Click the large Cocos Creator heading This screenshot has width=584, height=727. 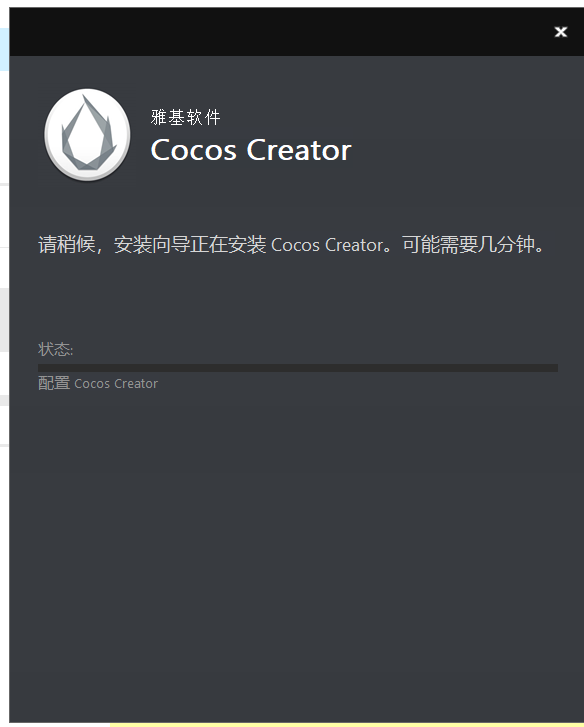point(251,150)
